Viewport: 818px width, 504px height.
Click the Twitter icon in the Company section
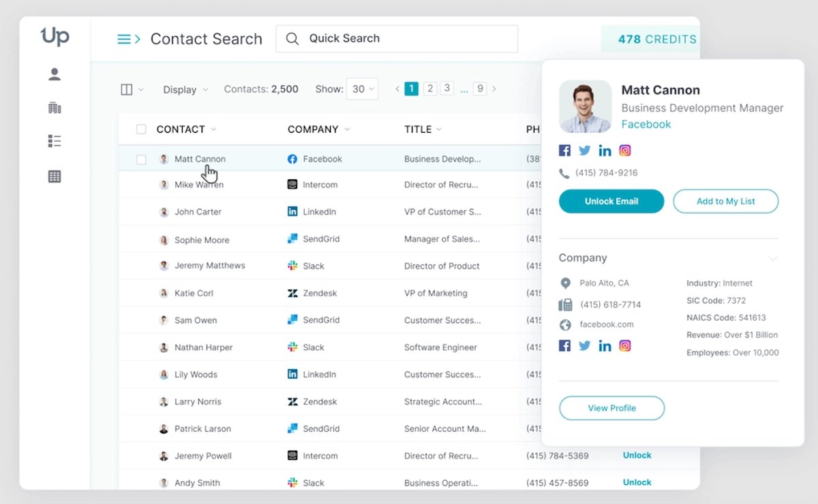click(x=585, y=345)
